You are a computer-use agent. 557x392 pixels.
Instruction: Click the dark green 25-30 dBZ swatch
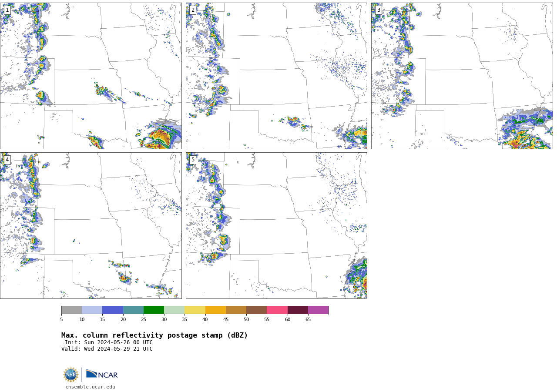point(154,310)
